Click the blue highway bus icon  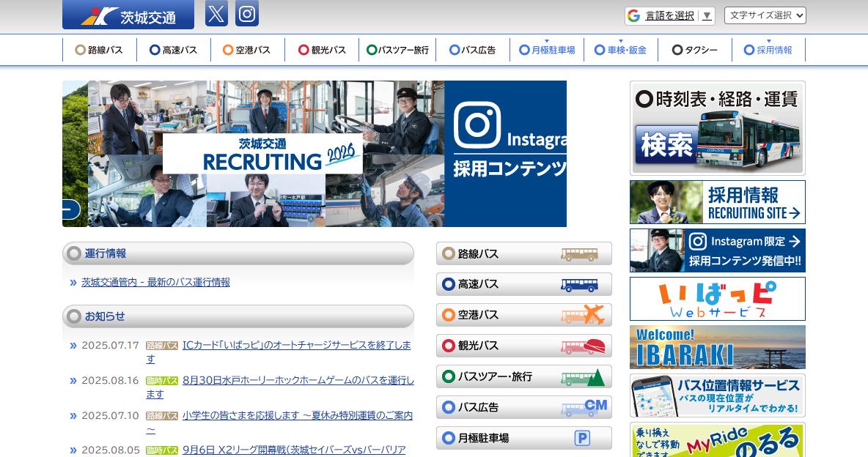[x=579, y=284]
